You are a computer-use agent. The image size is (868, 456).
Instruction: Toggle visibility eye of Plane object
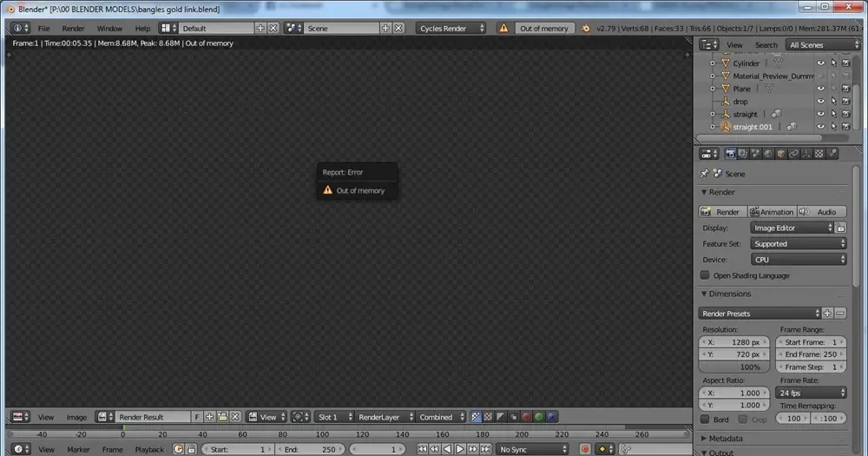820,89
